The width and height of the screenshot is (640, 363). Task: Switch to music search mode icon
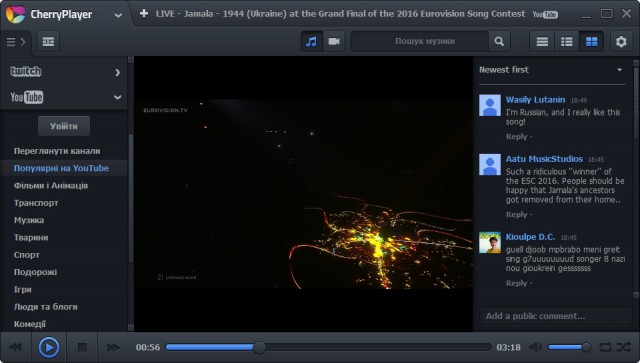(311, 41)
